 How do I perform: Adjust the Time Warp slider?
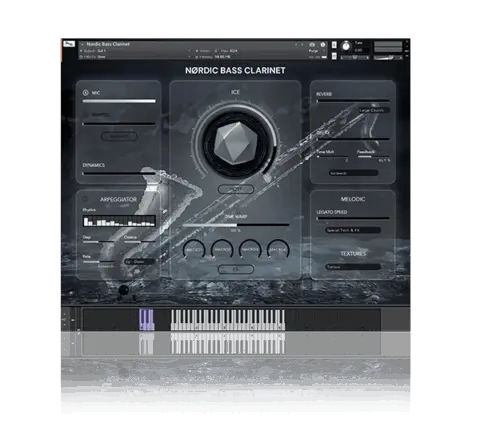pyautogui.click(x=236, y=225)
